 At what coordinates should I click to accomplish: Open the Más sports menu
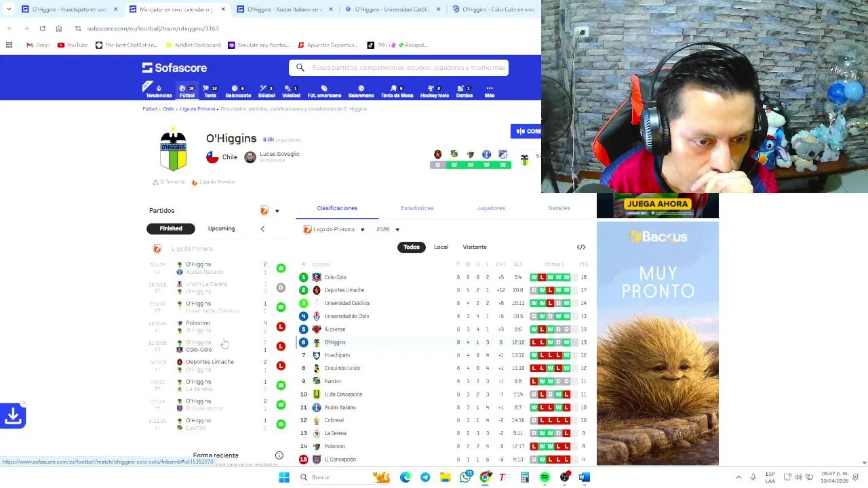click(x=489, y=91)
